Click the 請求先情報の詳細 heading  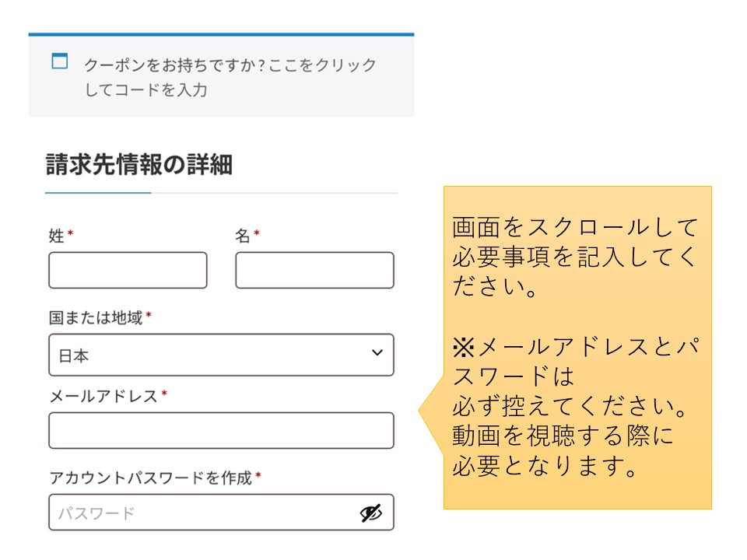pyautogui.click(x=139, y=165)
